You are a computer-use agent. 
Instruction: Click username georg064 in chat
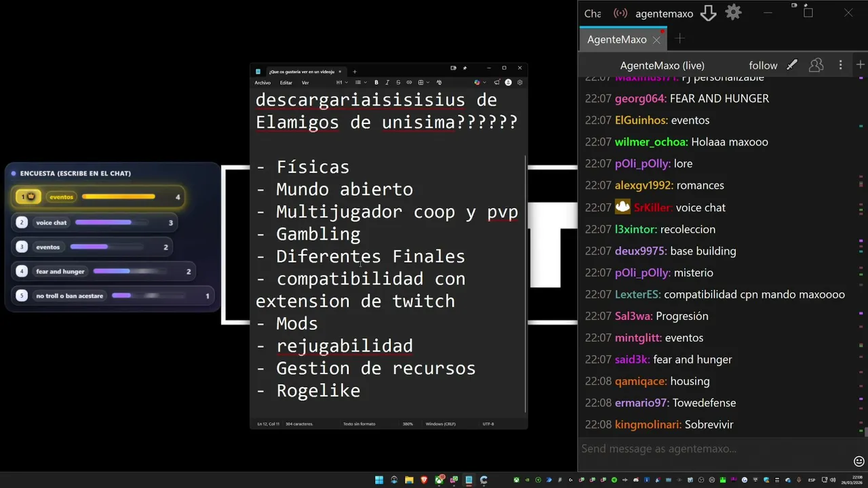click(x=641, y=98)
